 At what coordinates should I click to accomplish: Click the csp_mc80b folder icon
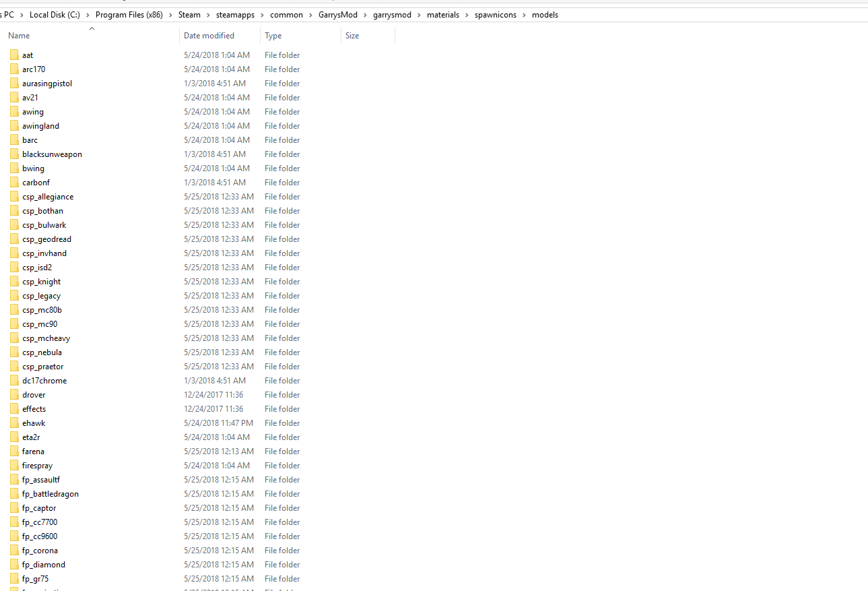pyautogui.click(x=15, y=310)
